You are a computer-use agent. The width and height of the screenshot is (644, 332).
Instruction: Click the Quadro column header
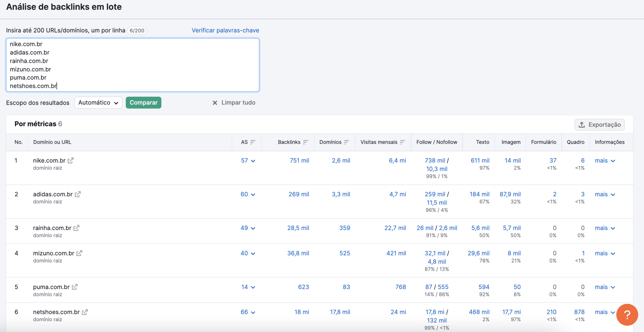point(575,142)
